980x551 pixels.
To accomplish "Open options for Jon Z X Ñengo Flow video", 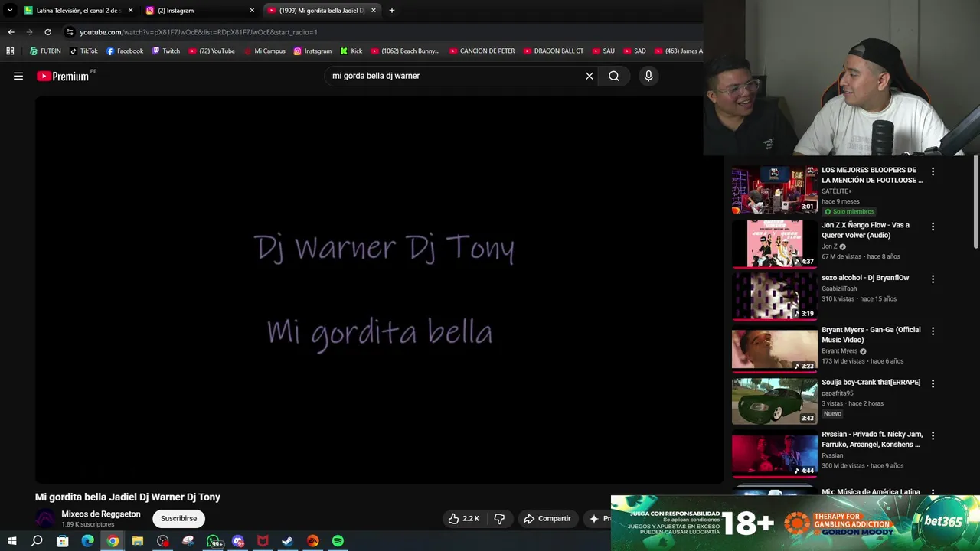I will pos(933,227).
